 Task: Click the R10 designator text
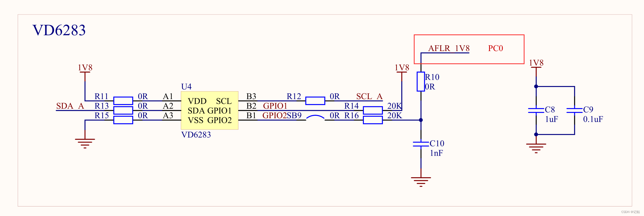tap(432, 77)
